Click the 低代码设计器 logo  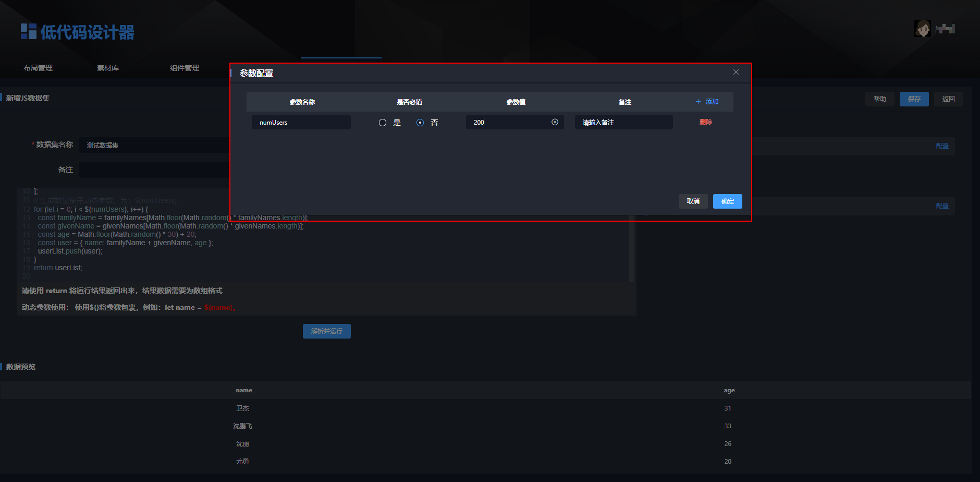click(78, 32)
